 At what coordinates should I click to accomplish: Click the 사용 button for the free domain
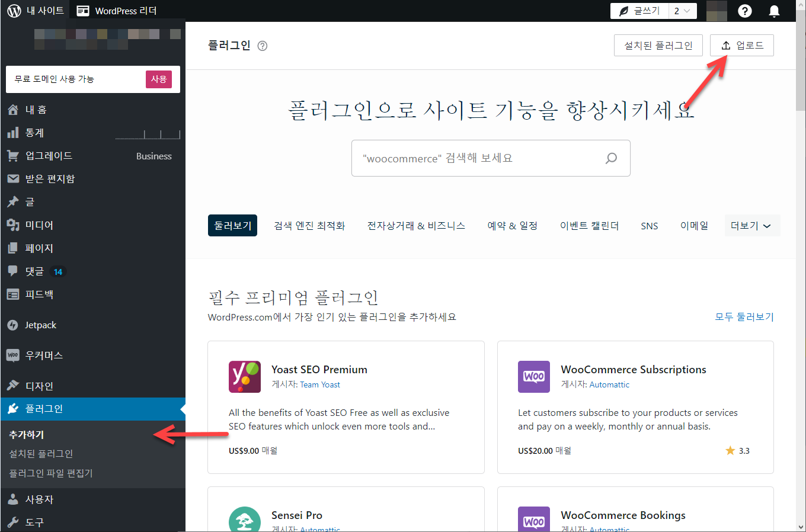tap(158, 79)
